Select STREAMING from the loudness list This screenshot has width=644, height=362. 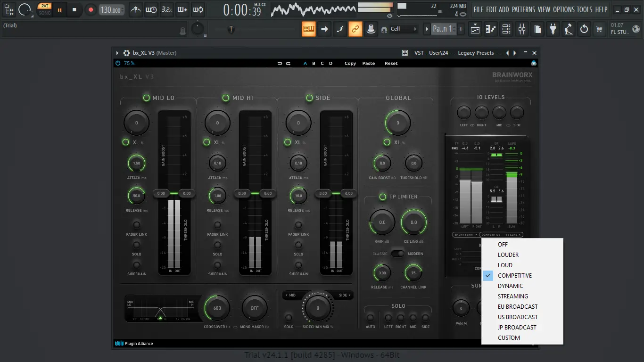tap(513, 296)
